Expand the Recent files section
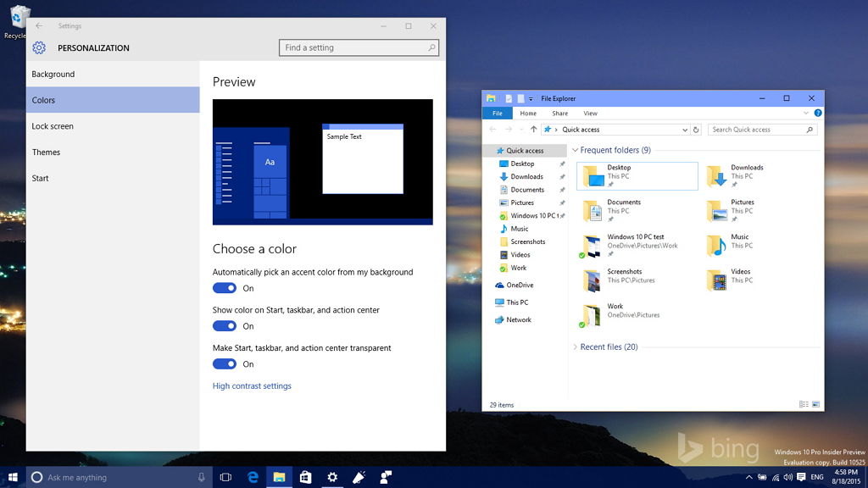The width and height of the screenshot is (868, 488). click(x=575, y=347)
